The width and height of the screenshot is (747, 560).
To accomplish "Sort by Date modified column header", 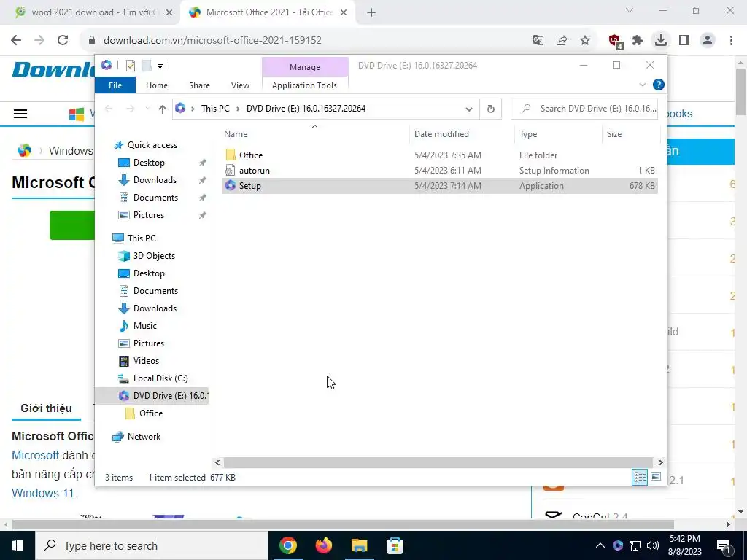I will [x=462, y=134].
